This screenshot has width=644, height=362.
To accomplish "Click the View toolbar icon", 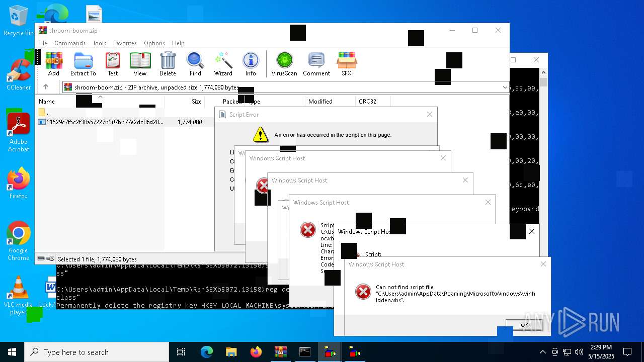I will click(140, 64).
